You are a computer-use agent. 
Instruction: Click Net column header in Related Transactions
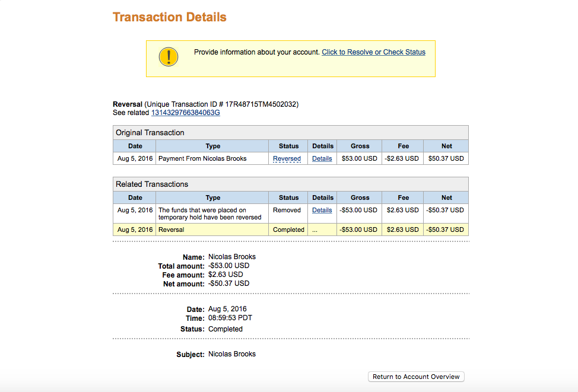(446, 197)
